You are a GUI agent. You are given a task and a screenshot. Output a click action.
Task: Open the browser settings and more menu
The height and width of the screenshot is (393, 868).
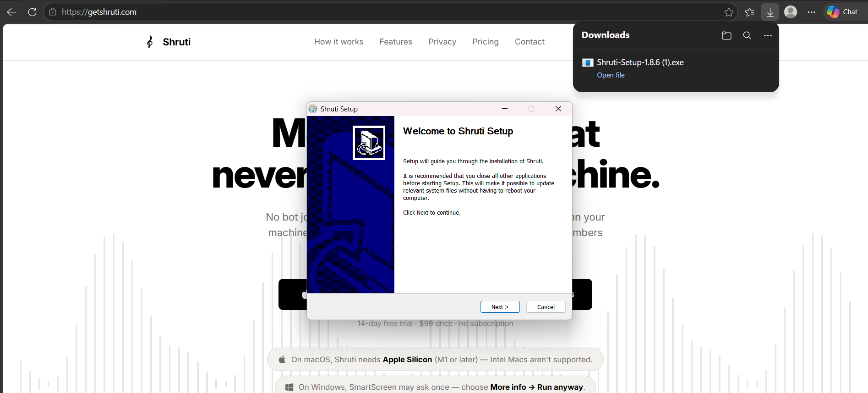(811, 12)
